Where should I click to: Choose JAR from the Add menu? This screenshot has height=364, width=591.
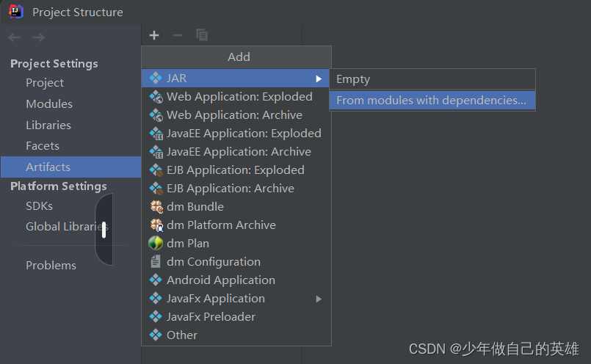pyautogui.click(x=235, y=79)
